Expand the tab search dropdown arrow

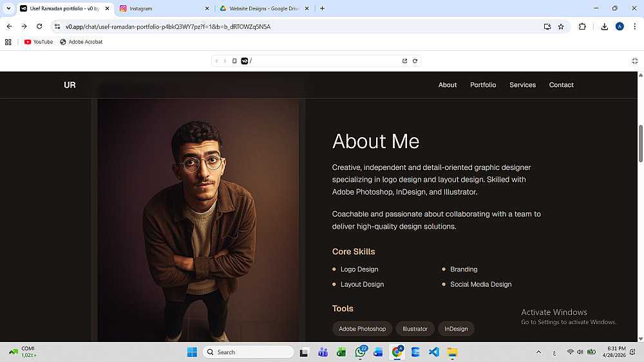tap(8, 8)
